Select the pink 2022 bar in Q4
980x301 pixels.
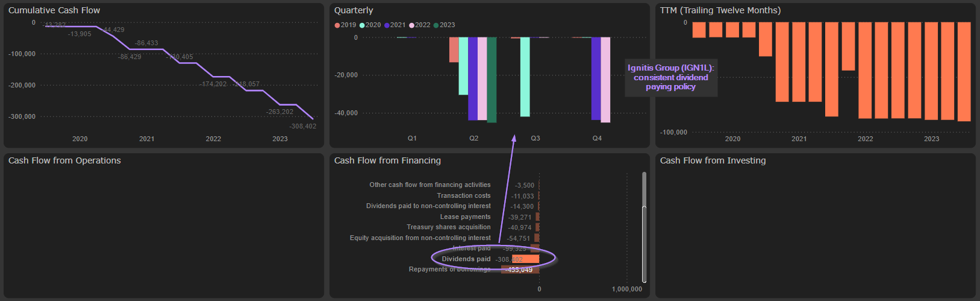tap(605, 80)
